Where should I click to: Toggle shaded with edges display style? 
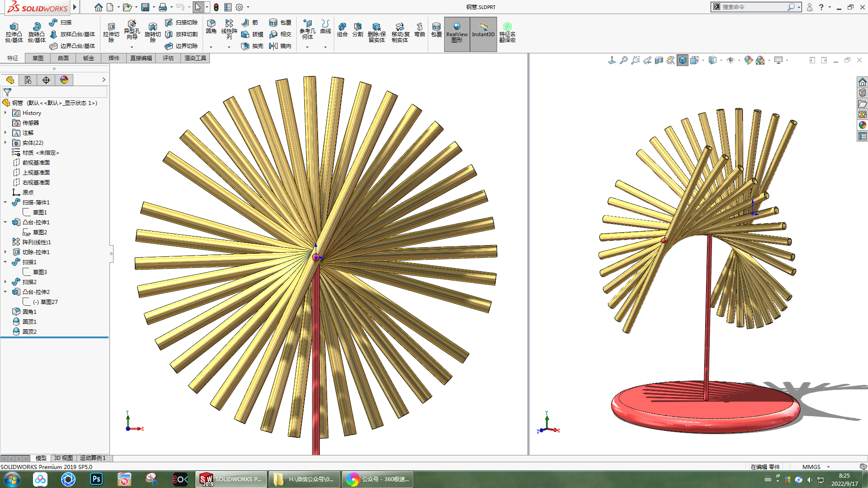pyautogui.click(x=683, y=60)
